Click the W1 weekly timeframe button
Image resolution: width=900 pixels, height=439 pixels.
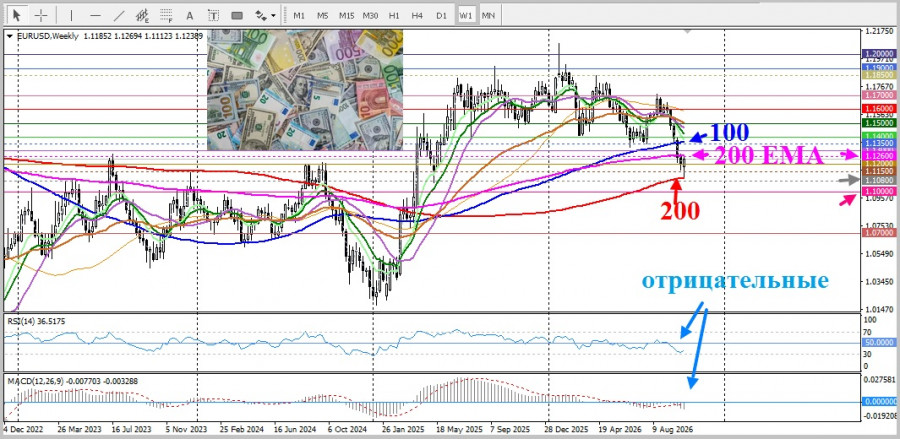(x=465, y=15)
